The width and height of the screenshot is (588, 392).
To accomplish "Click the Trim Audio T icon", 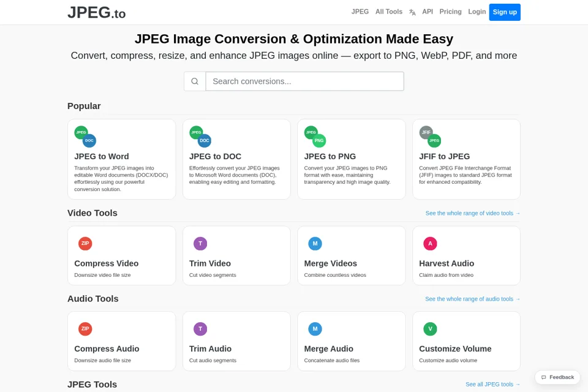I will (200, 329).
